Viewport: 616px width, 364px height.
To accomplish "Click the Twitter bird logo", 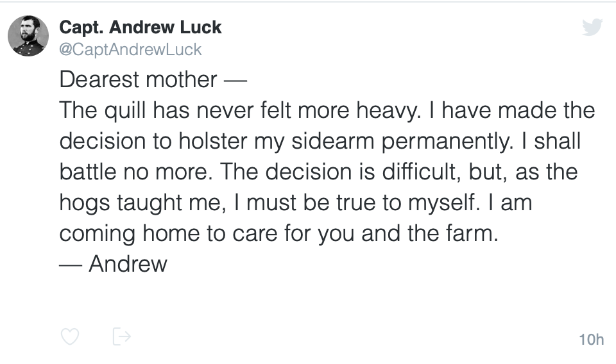I will pyautogui.click(x=592, y=27).
